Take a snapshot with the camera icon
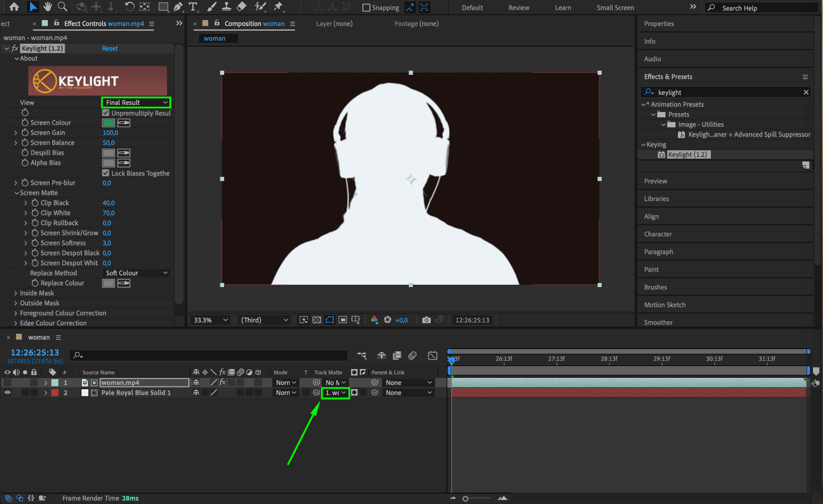Screen dimensions: 823x504 click(x=426, y=320)
